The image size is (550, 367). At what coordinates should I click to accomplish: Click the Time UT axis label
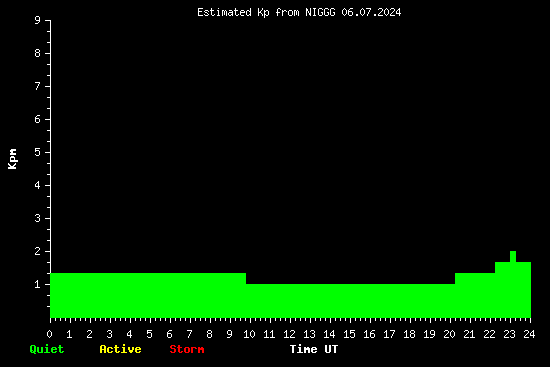click(314, 349)
